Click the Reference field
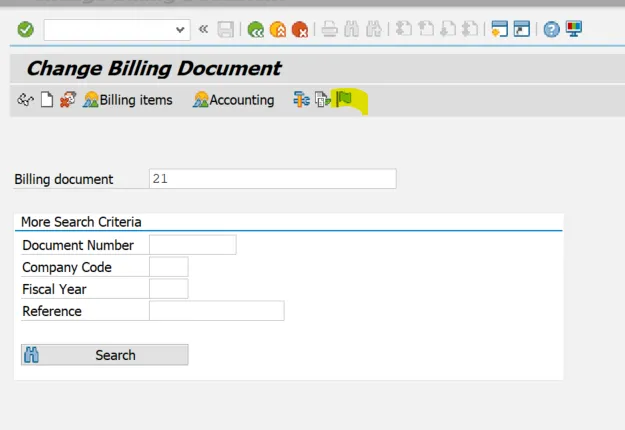Viewport: 625px width, 430px height. point(217,311)
